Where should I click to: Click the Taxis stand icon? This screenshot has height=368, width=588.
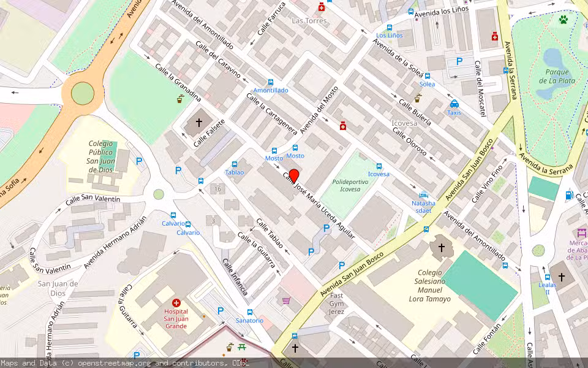pos(454,104)
